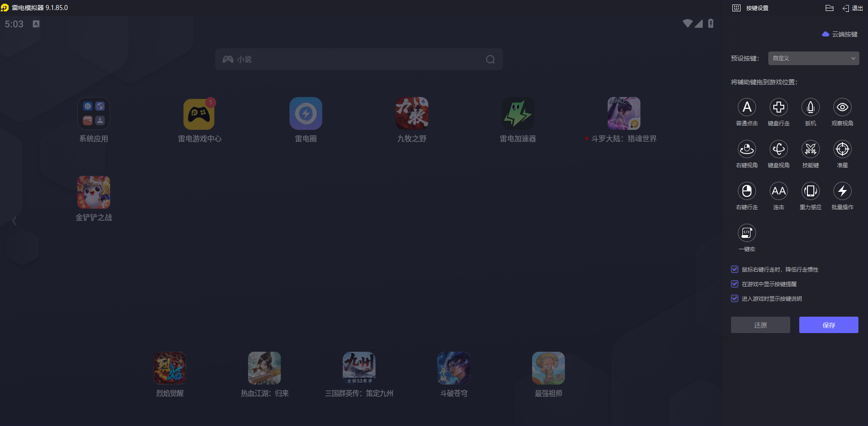Image resolution: width=868 pixels, height=426 pixels.
Task: Choose the 准星 crosshair icon
Action: pos(843,149)
